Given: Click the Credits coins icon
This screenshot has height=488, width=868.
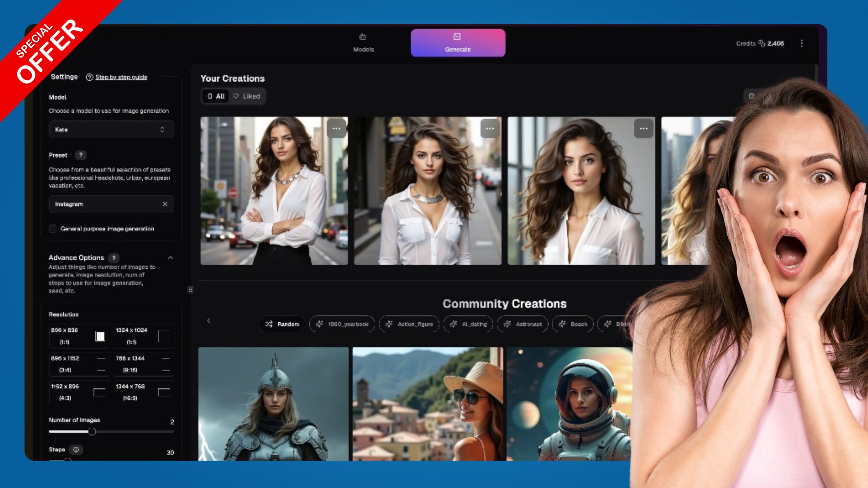Looking at the screenshot, I should [762, 43].
